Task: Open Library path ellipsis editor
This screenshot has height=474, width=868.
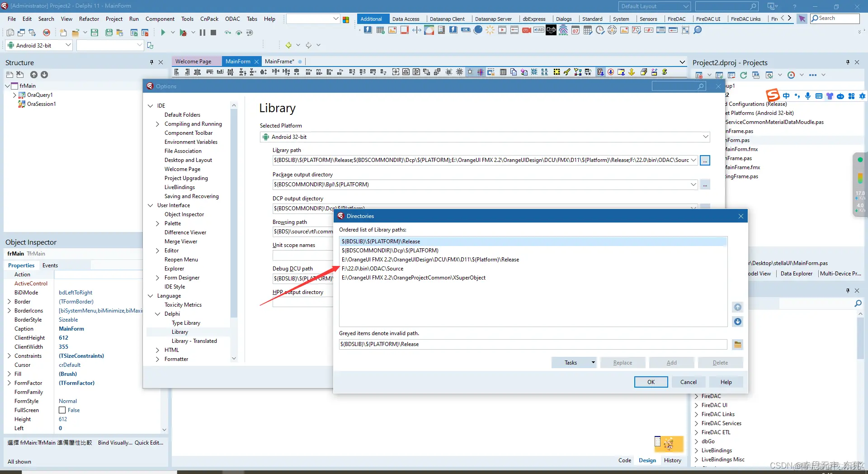Action: pos(705,160)
